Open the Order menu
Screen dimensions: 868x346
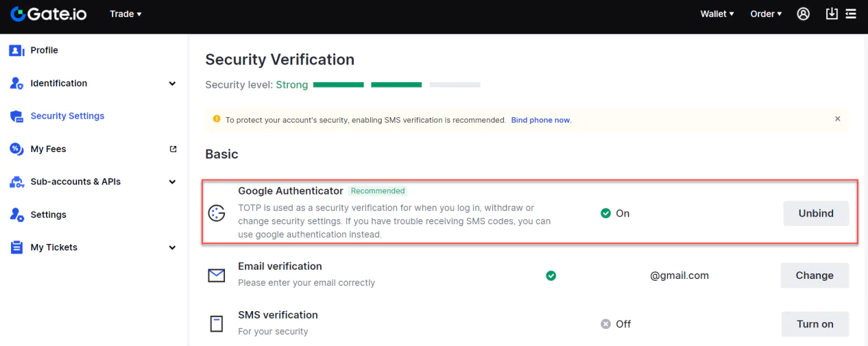click(x=766, y=14)
